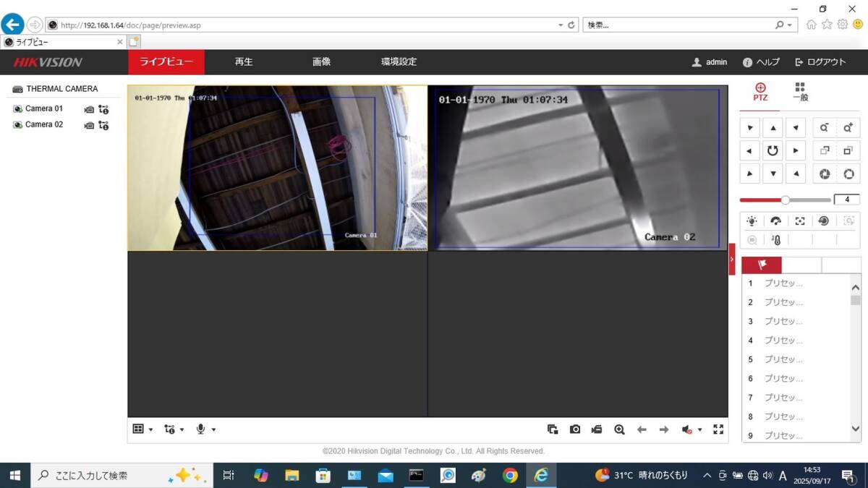Screen dimensions: 868x488
Task: Go back with browser back button
Action: tap(12, 24)
